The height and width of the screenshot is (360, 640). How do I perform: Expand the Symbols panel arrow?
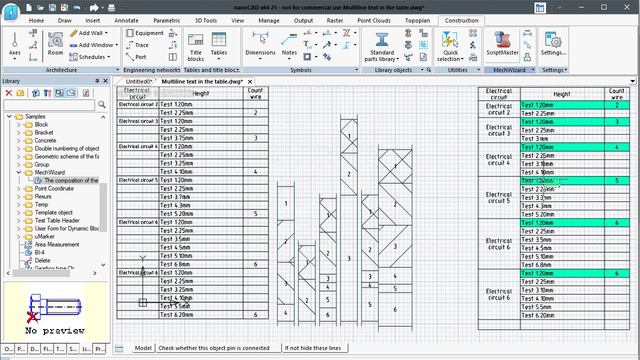click(x=356, y=70)
